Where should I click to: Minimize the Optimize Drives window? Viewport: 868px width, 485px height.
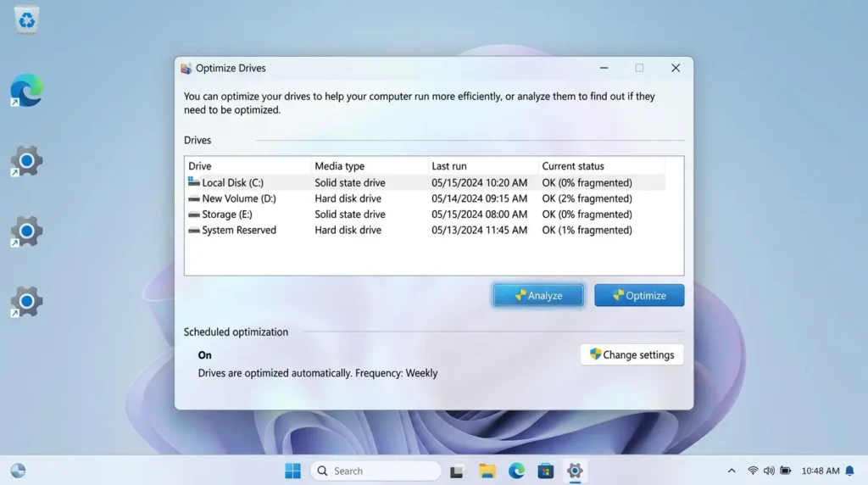click(604, 68)
